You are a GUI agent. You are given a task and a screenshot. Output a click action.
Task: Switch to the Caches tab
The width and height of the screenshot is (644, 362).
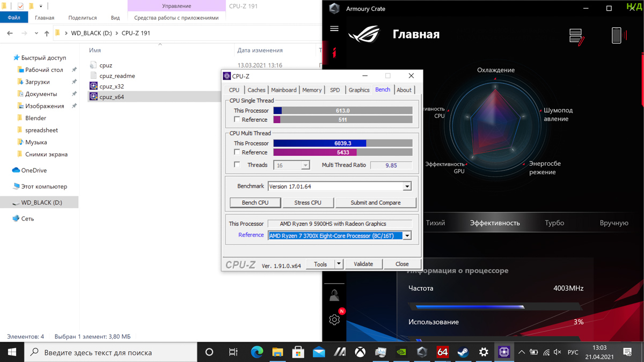(256, 90)
